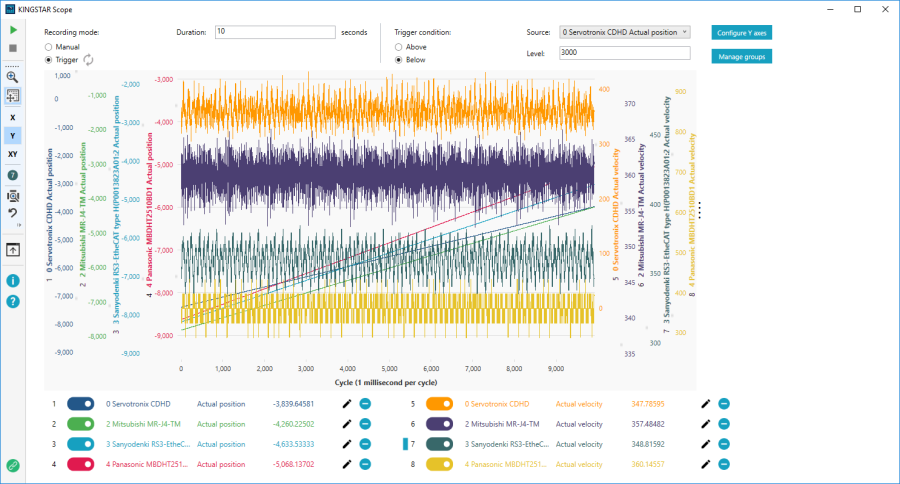This screenshot has height=484, width=900.
Task: Click the magnifier zoom tool
Action: click(13, 76)
